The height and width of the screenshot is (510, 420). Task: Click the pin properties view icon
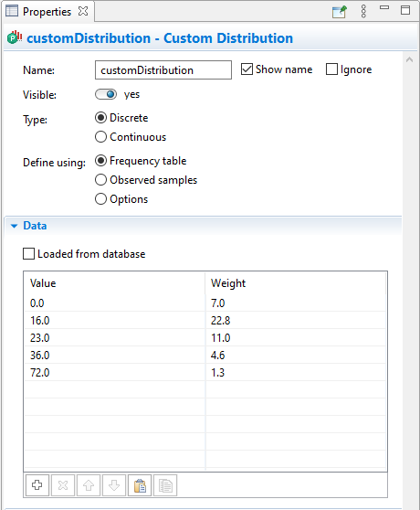point(340,11)
